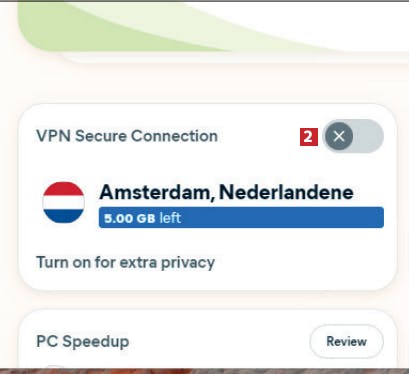Click the X knob on VPN switch
Image resolution: width=409 pixels, height=374 pixels.
point(339,136)
